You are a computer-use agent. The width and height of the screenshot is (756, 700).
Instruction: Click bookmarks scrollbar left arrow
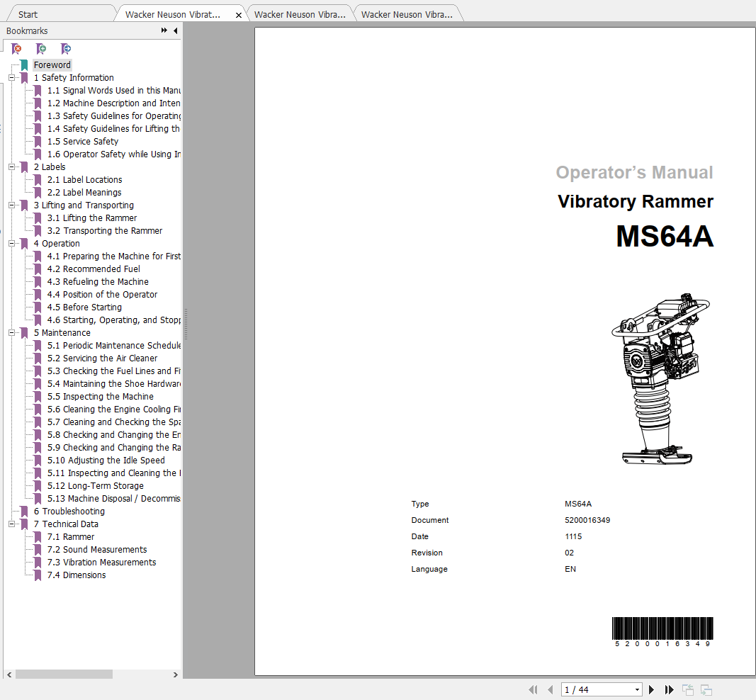click(9, 674)
